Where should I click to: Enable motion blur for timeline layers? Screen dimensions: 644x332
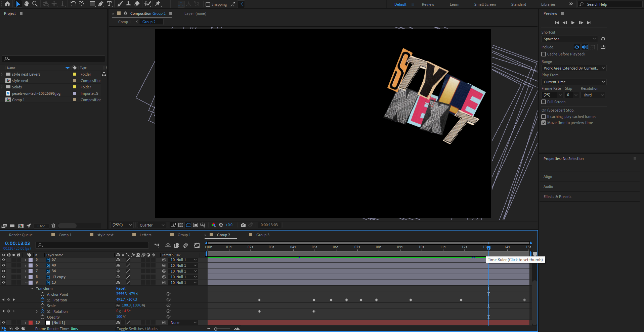pos(185,245)
